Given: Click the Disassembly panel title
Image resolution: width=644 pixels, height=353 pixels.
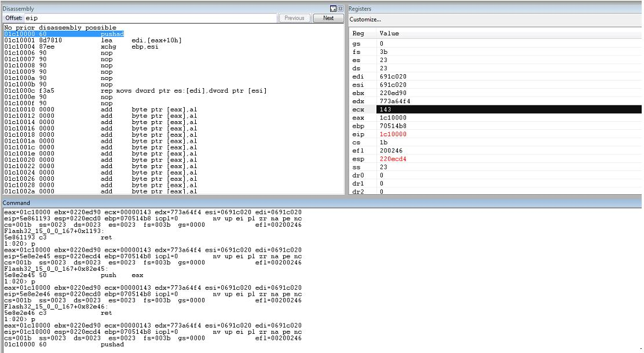Looking at the screenshot, I should point(18,9).
